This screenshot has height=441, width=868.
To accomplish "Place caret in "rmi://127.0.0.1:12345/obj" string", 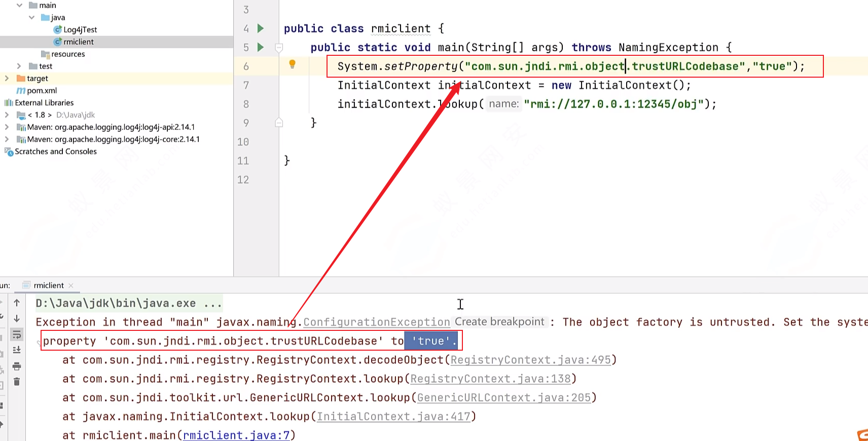I will (x=614, y=104).
